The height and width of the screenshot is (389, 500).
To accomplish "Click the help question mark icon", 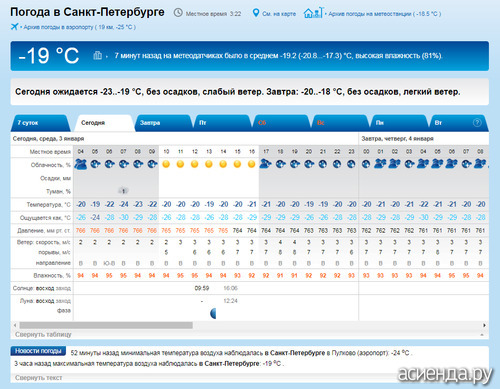I will 477,122.
